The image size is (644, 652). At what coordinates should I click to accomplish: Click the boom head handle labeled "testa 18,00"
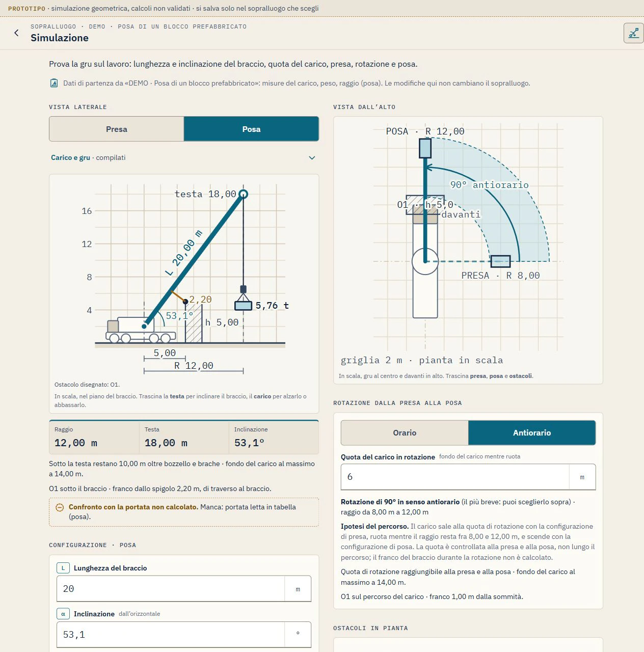coord(243,194)
